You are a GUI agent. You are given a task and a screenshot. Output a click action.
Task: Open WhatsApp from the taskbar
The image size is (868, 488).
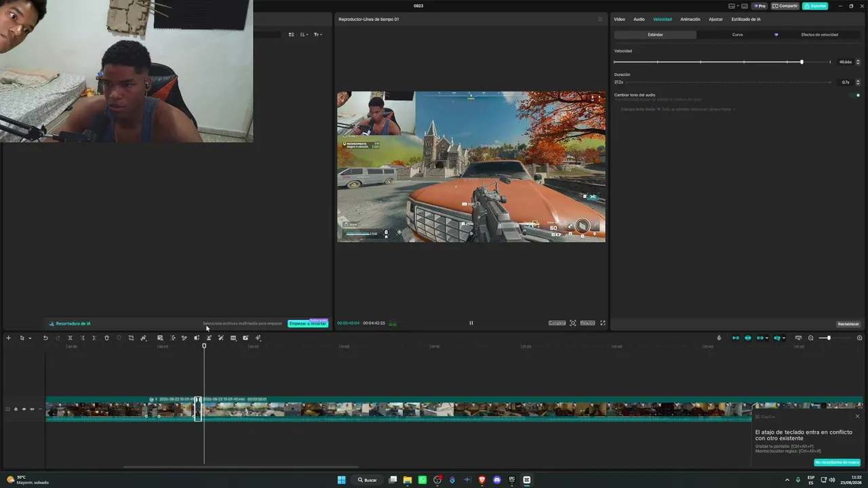pyautogui.click(x=422, y=480)
